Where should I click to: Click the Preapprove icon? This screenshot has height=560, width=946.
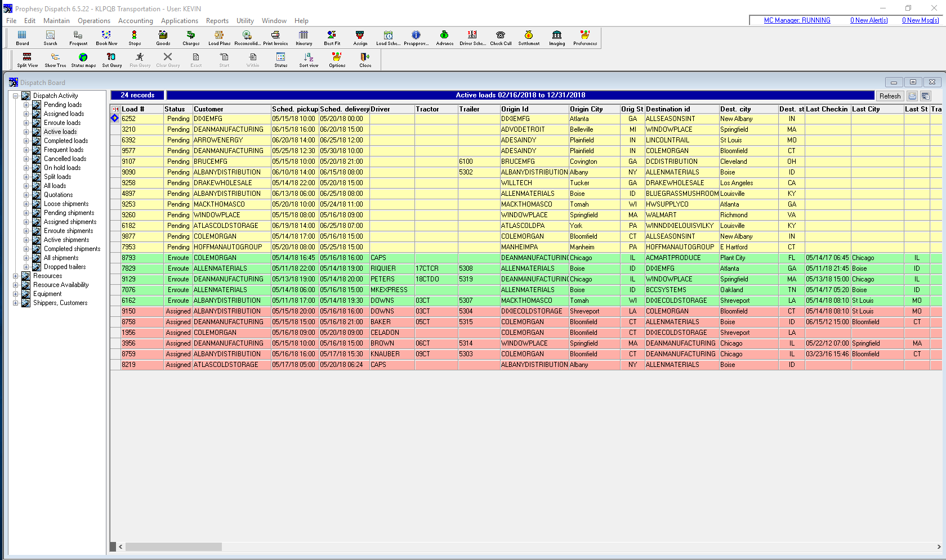pyautogui.click(x=416, y=38)
